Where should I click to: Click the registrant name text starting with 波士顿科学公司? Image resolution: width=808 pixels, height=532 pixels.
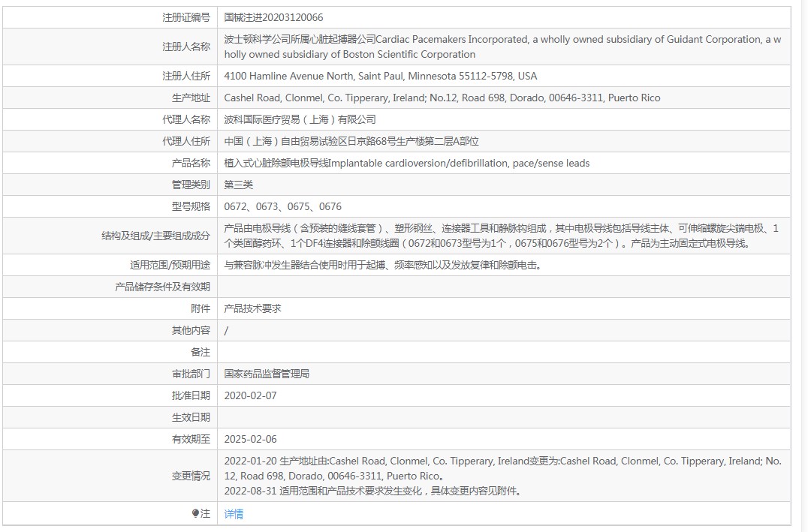tap(502, 47)
